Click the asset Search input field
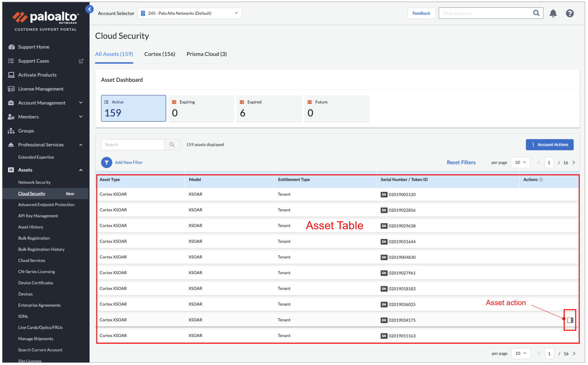 pyautogui.click(x=133, y=145)
